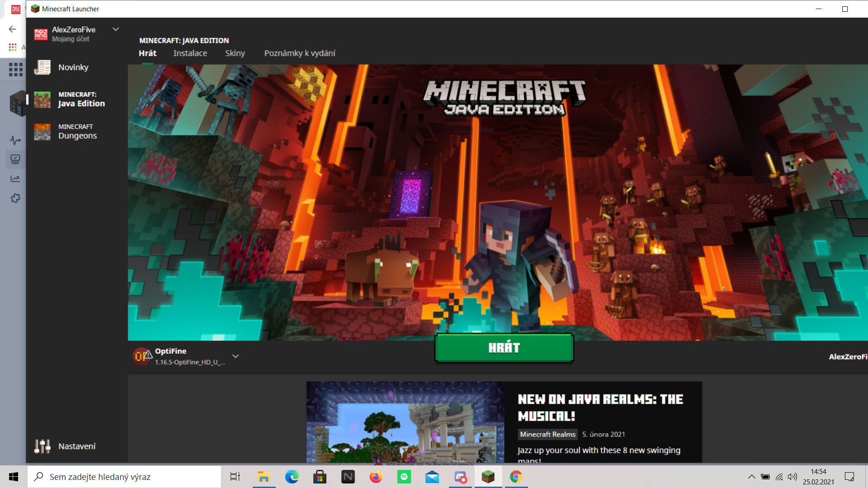868x488 pixels.
Task: Click the Minecraft launcher taskbar icon
Action: tap(488, 477)
